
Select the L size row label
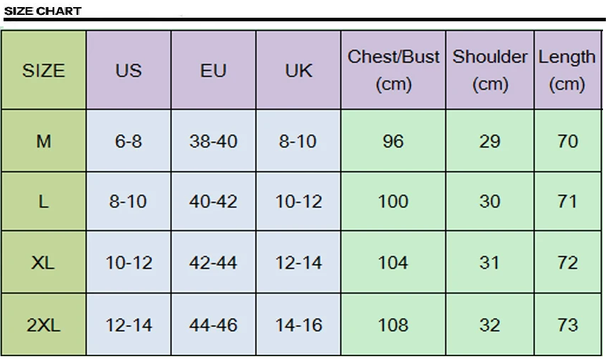(x=43, y=202)
